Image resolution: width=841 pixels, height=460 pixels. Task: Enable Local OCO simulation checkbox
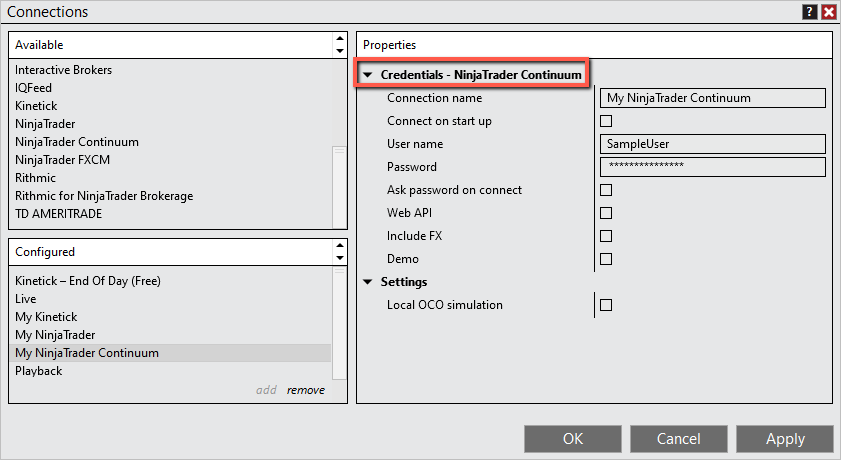[x=606, y=306]
